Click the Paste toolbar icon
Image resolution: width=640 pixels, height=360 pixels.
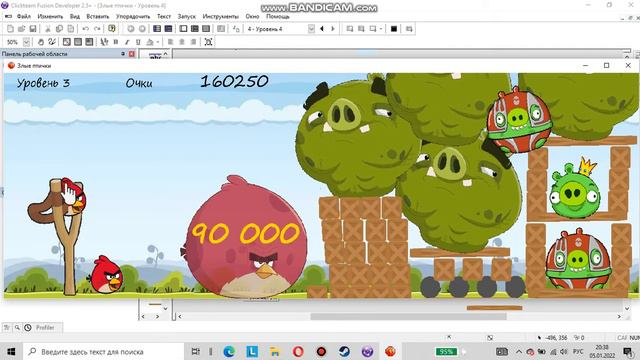pyautogui.click(x=71, y=29)
